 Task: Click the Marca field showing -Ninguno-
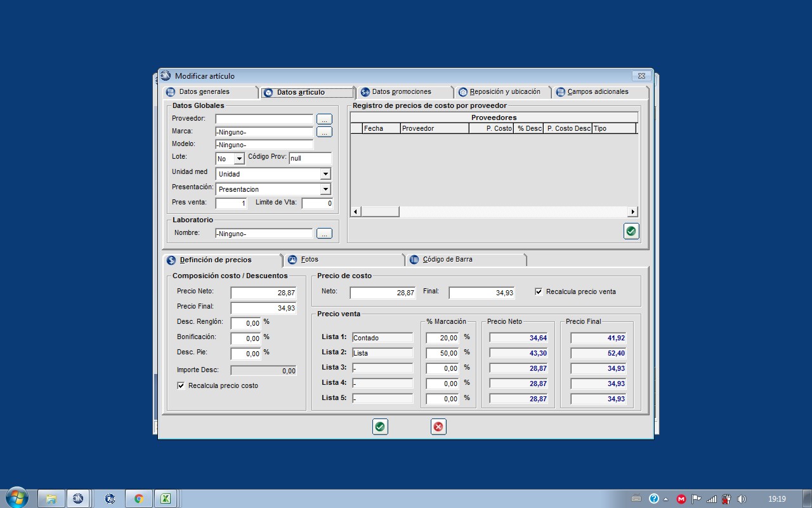pos(265,132)
